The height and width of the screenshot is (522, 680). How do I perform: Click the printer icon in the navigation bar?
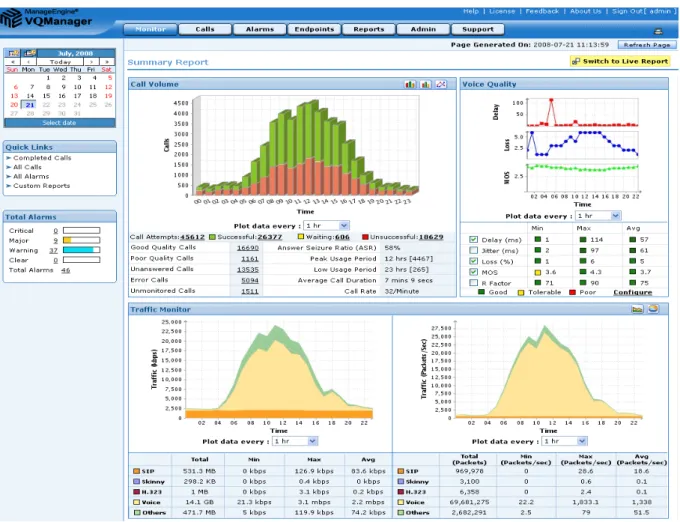point(658,31)
